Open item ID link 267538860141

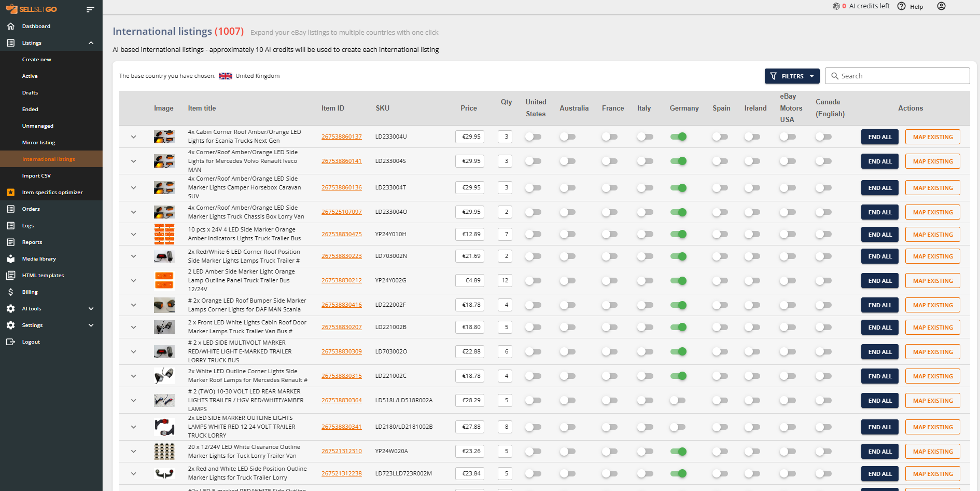[x=341, y=161]
